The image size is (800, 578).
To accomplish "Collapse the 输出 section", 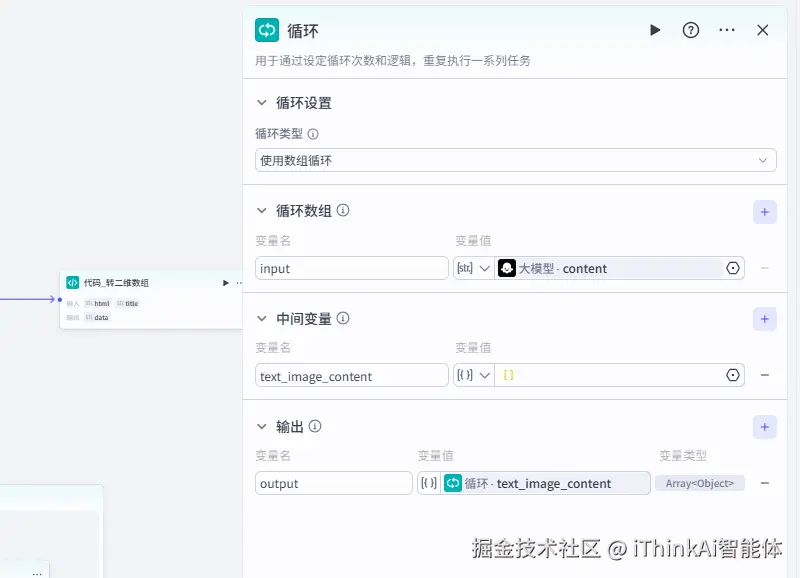I will click(x=262, y=426).
